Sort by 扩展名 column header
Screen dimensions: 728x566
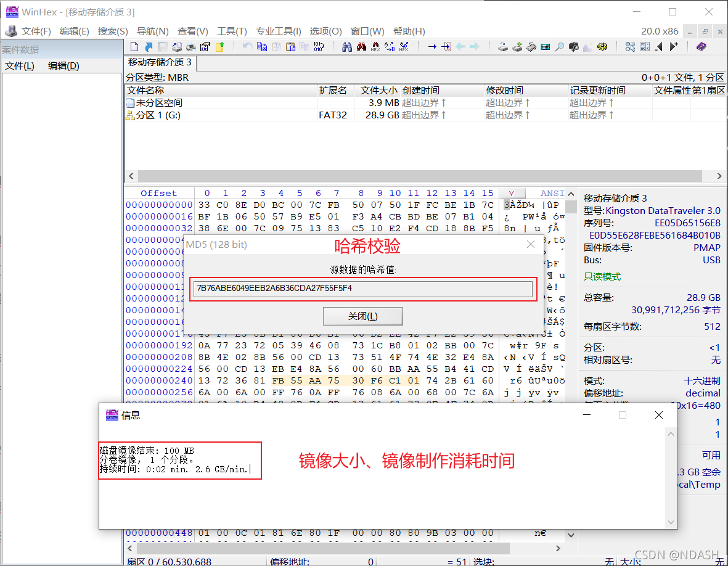click(336, 91)
